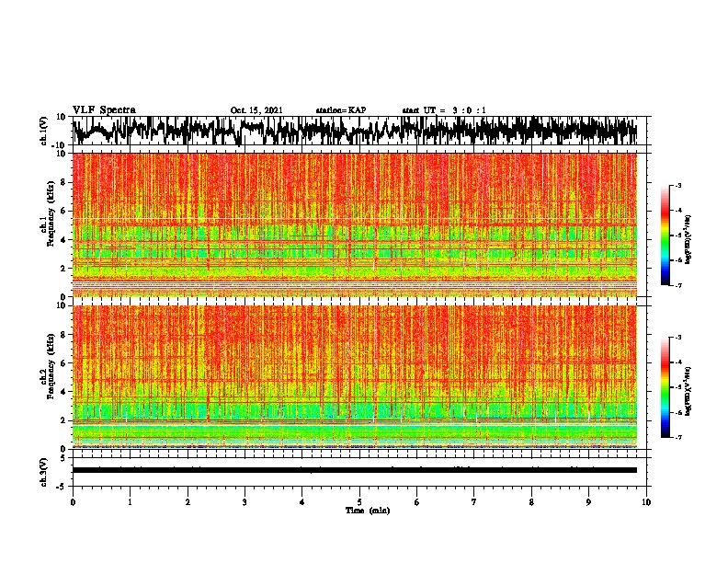Click inside the ch.1 frequency spectrogram
The height and width of the screenshot is (563, 728).
pyautogui.click(x=355, y=224)
